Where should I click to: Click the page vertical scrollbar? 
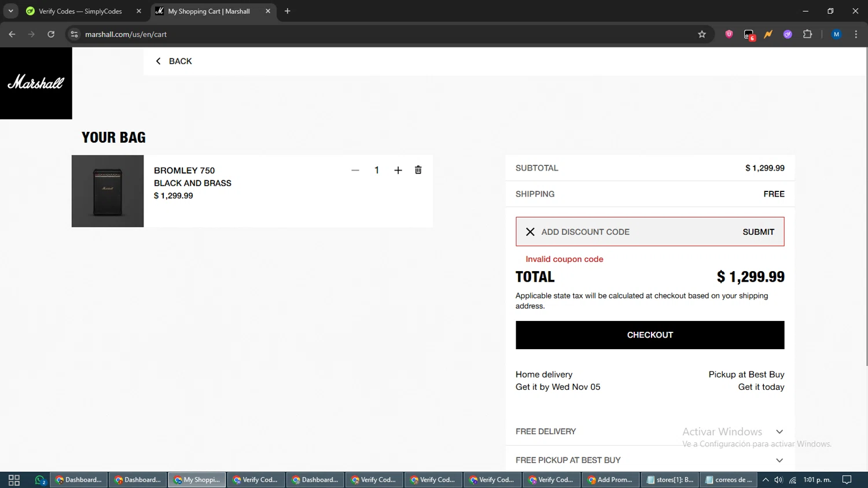click(x=866, y=206)
